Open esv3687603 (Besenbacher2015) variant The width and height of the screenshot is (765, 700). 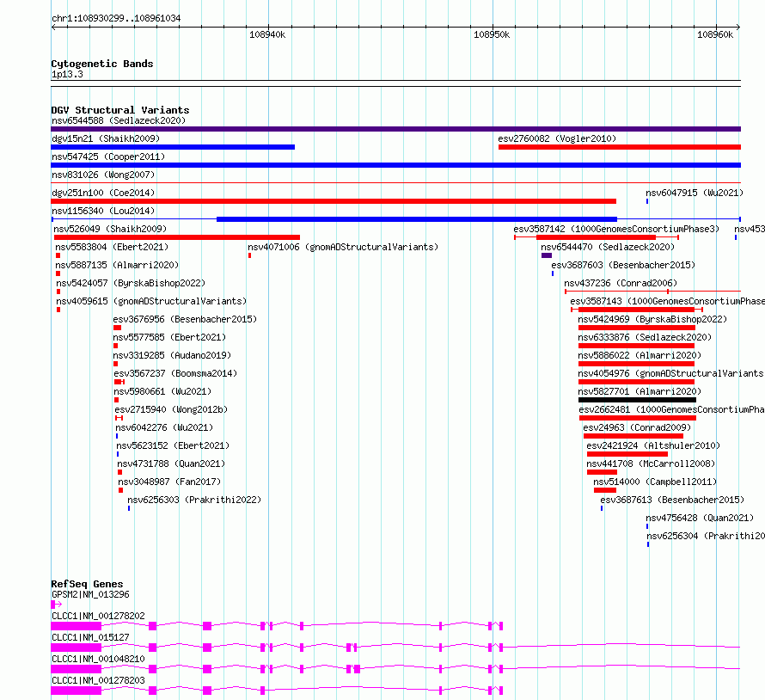pos(623,265)
